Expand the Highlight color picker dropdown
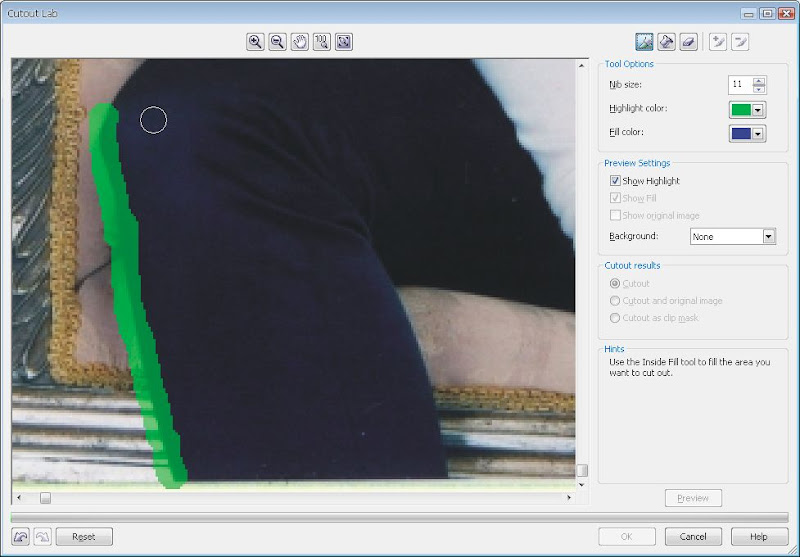 point(758,110)
